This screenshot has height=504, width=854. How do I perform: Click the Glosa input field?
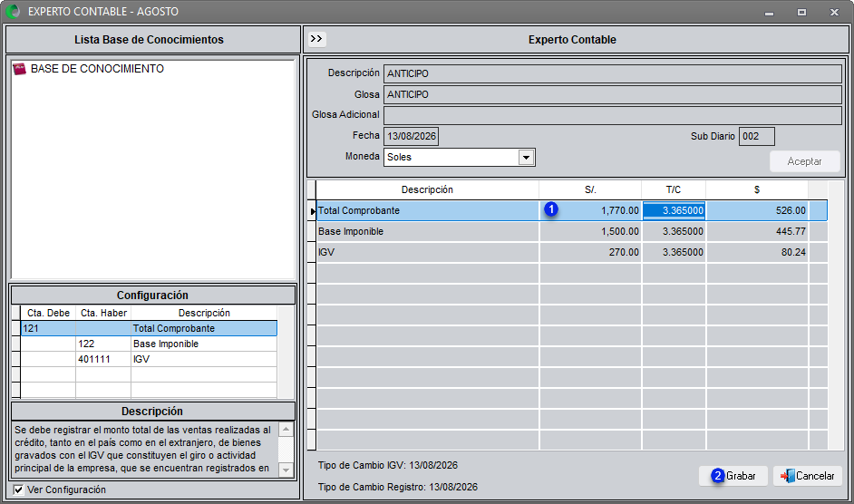613,94
